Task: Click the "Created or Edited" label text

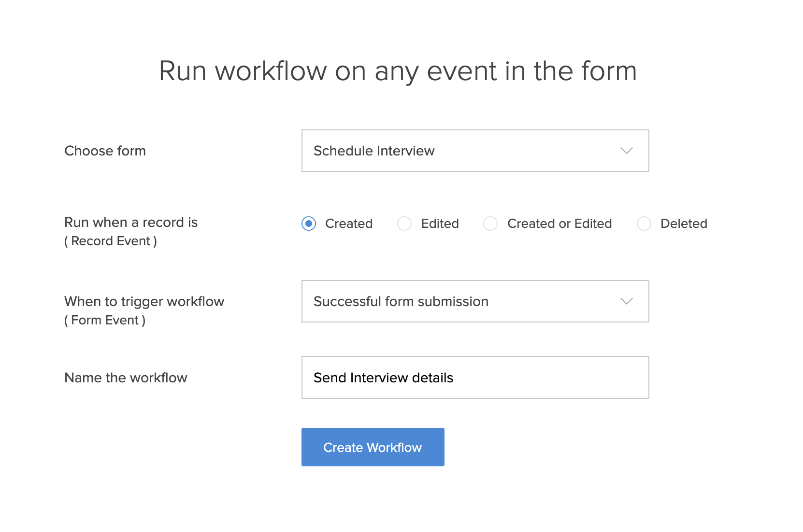Action: (559, 224)
